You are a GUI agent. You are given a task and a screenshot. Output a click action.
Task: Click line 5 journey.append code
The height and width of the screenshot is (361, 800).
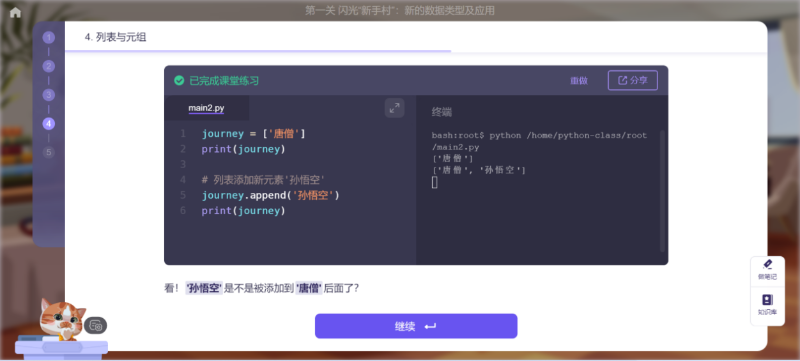pos(270,195)
